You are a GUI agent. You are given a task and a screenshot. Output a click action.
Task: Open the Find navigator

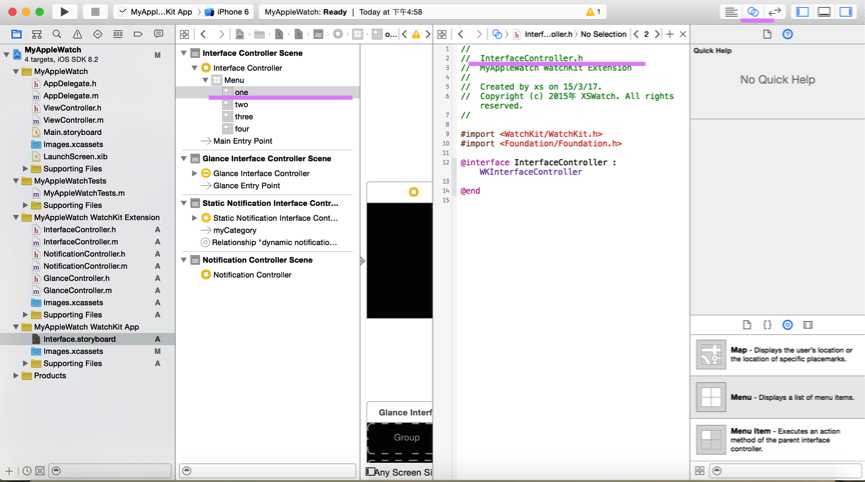[57, 34]
